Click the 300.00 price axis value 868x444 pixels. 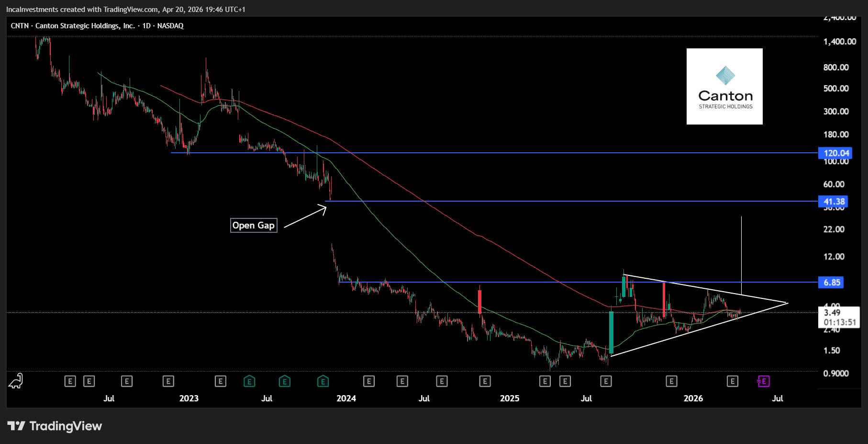[836, 112]
